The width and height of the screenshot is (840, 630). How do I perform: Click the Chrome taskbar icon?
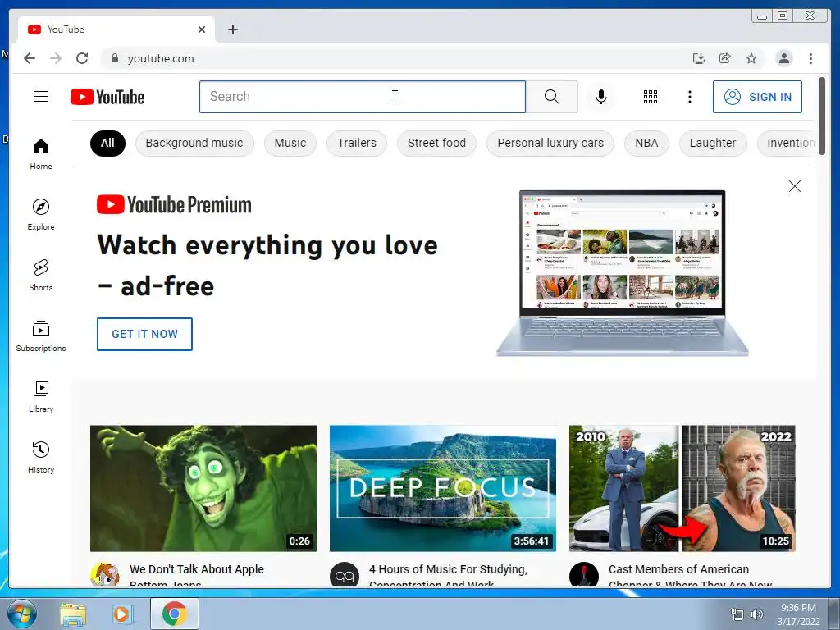174,614
